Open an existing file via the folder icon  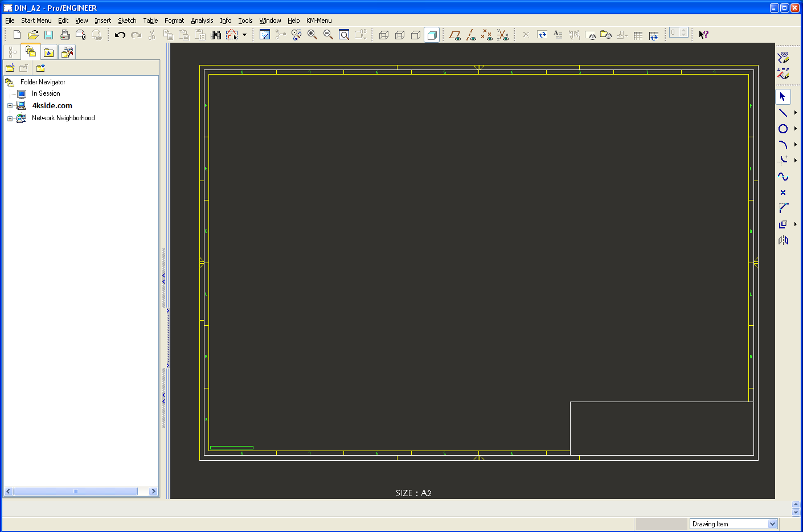tap(33, 35)
